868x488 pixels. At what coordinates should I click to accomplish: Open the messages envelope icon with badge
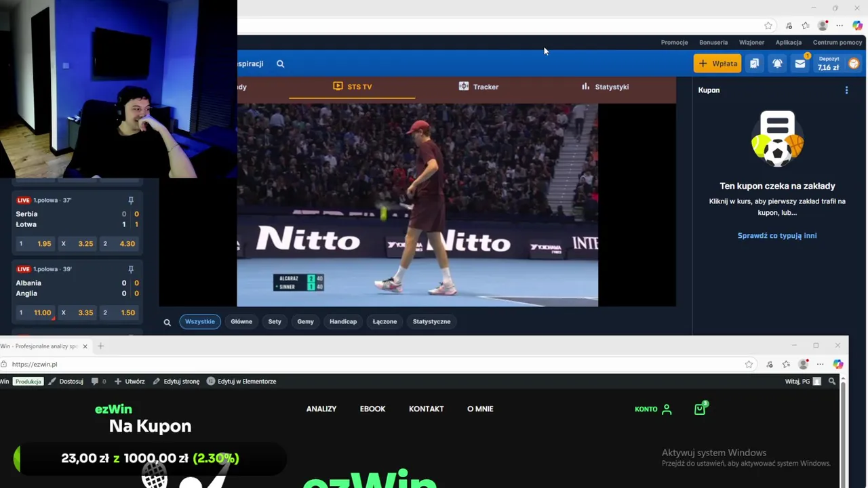[x=800, y=64]
